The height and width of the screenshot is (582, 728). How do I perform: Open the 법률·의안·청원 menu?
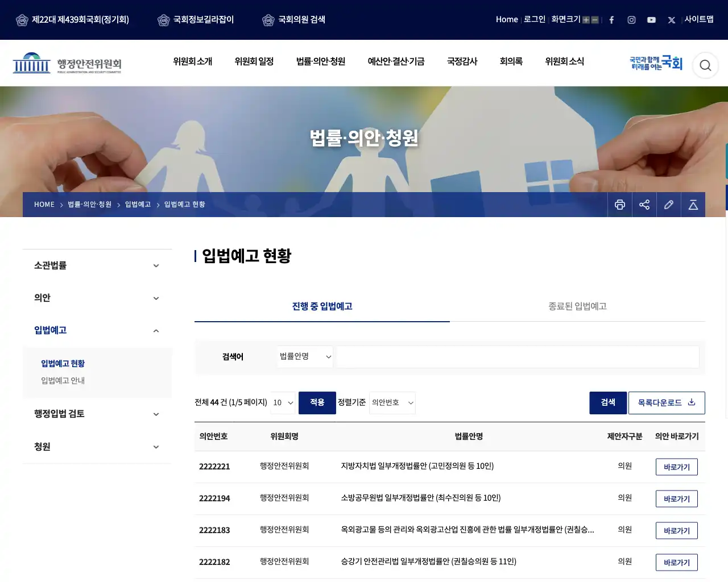321,61
